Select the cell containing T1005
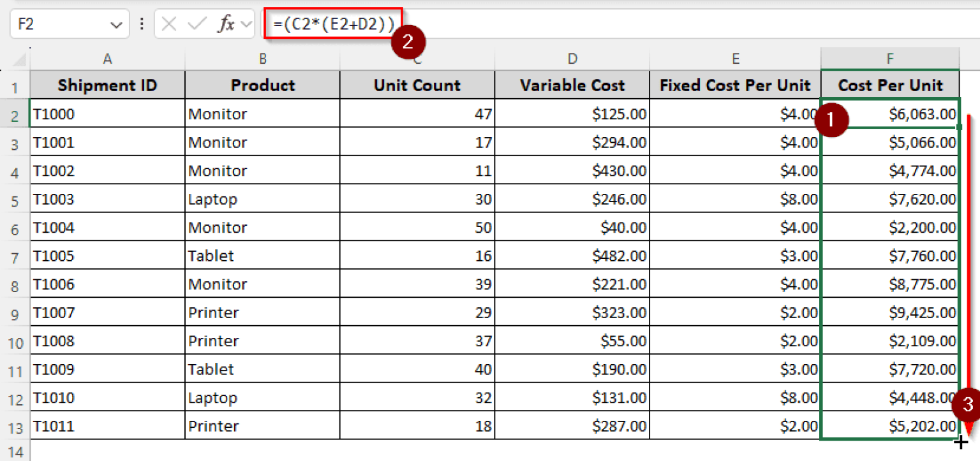 tap(107, 256)
